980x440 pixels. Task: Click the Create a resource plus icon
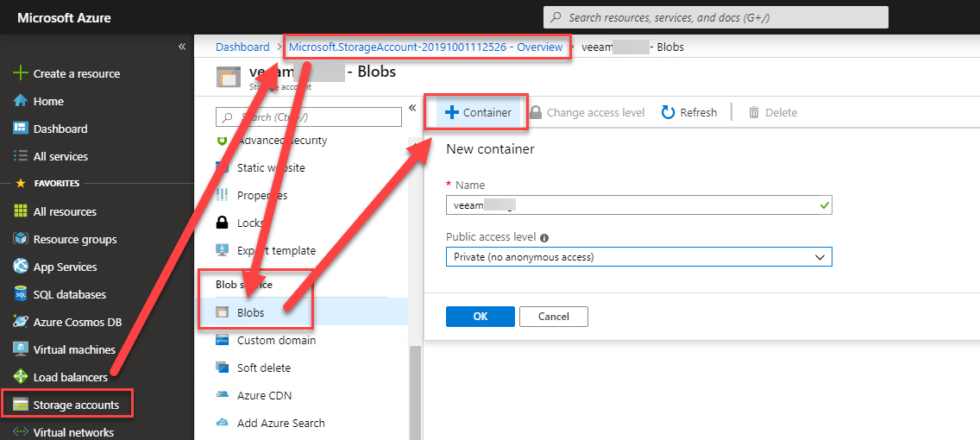pos(21,73)
